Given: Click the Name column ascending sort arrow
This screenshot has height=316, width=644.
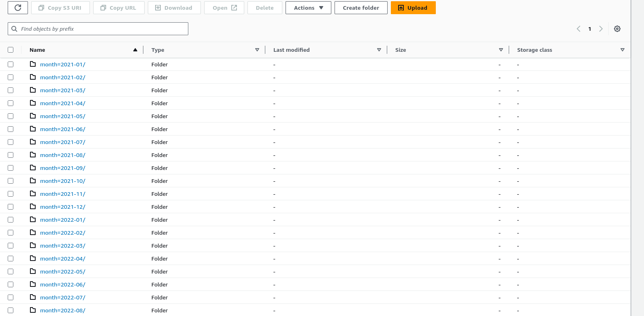Looking at the screenshot, I should 135,50.
